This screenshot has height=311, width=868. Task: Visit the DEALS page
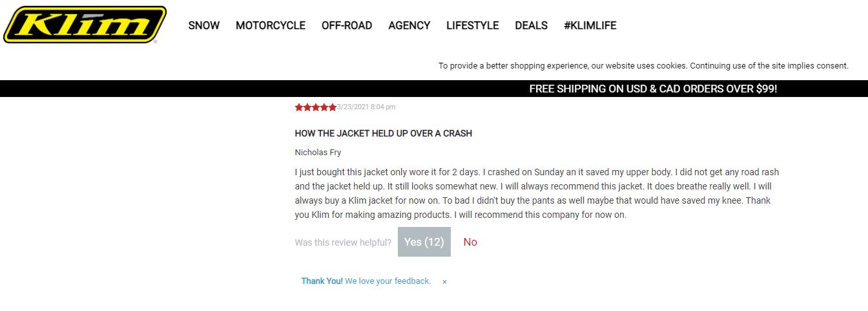[532, 26]
